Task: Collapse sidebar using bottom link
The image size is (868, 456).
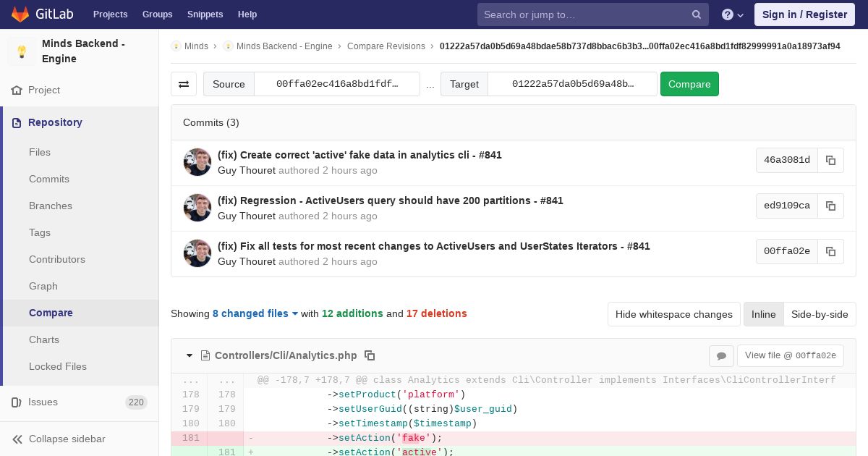Action: (x=67, y=439)
